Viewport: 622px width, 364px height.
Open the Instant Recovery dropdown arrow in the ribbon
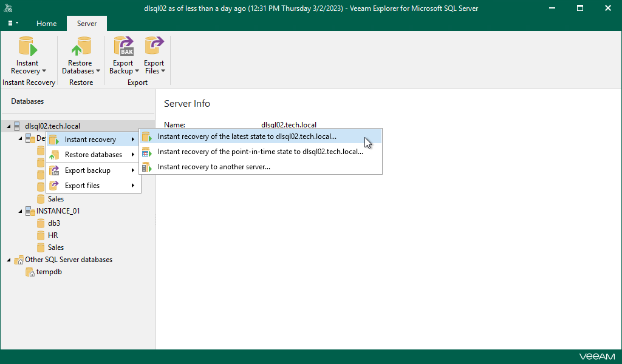pyautogui.click(x=44, y=72)
